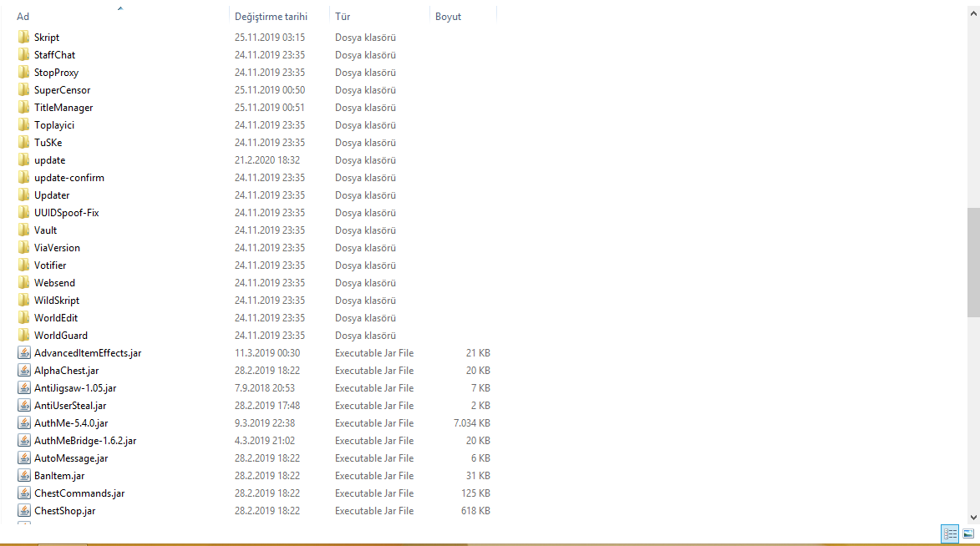980x546 pixels.
Task: Select the update folder icon
Action: [23, 159]
